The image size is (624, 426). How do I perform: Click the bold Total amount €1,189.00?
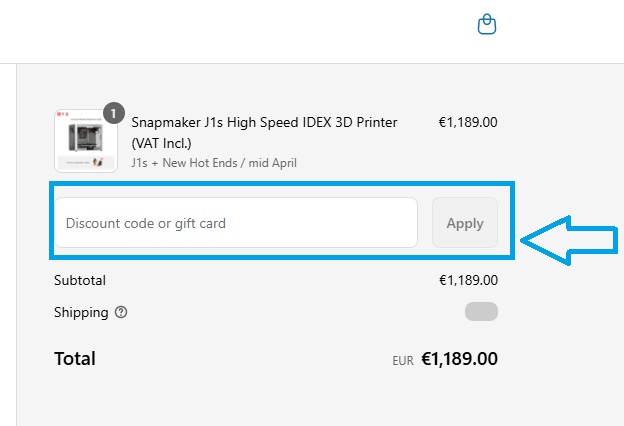459,358
